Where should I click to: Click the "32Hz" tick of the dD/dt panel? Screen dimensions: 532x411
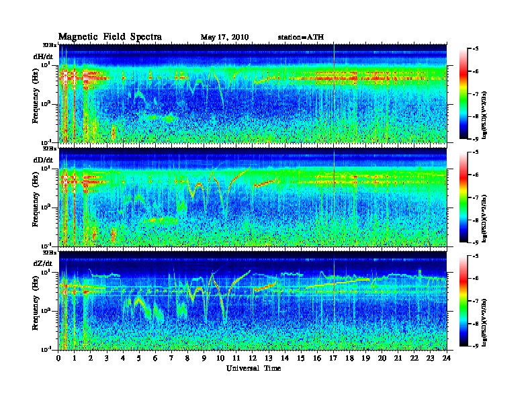point(50,148)
